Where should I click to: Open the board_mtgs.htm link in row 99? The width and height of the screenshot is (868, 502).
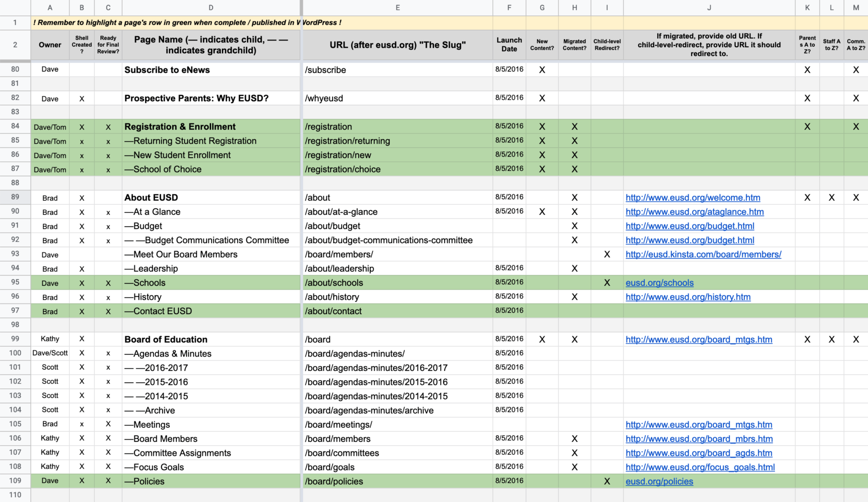point(699,340)
